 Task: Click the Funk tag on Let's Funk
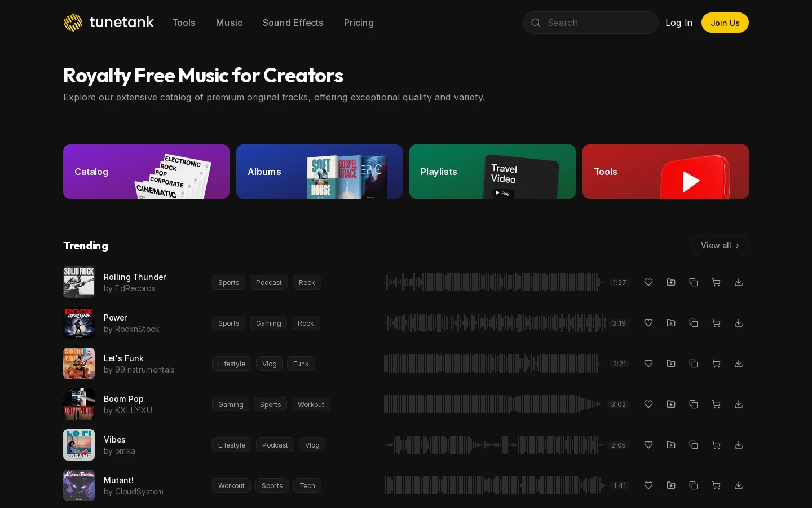[301, 364]
